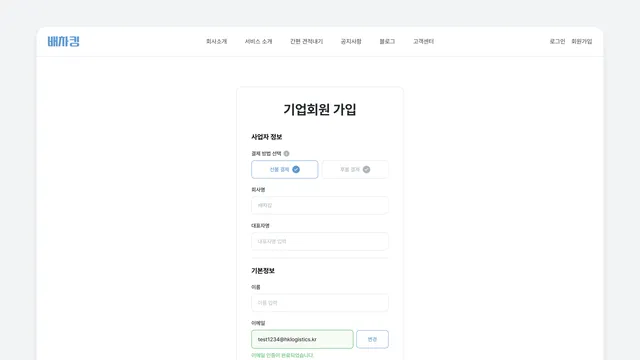Select the 선불 결제 payment option
The height and width of the screenshot is (360, 640).
pos(284,169)
